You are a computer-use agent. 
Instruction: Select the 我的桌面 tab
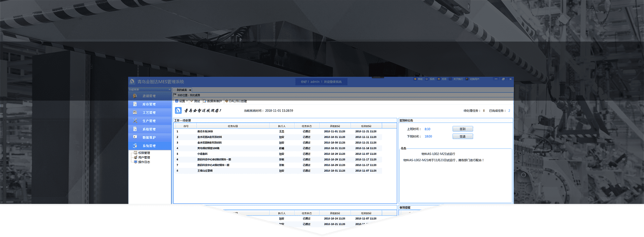(181, 90)
